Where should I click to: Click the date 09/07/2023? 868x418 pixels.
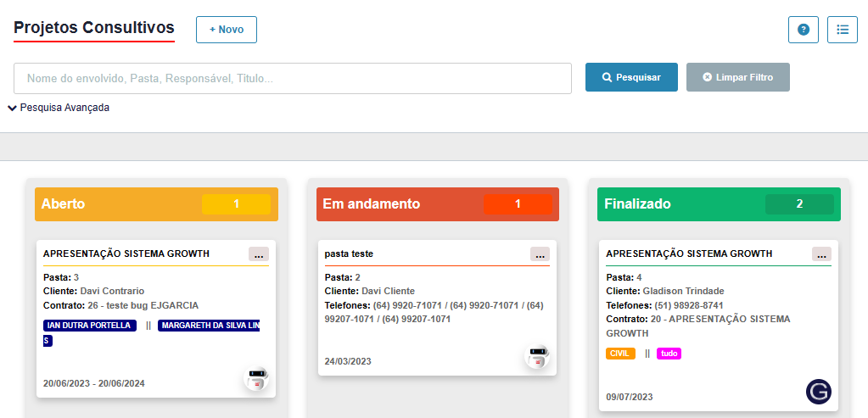630,397
